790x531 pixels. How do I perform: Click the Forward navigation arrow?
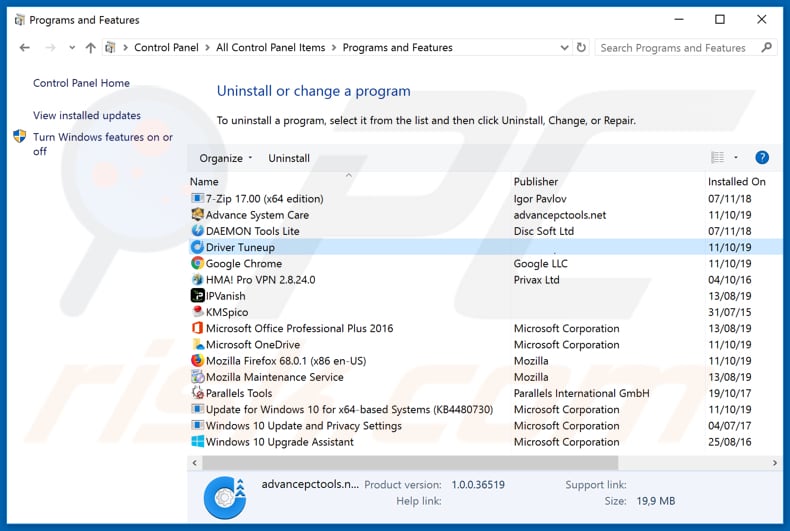(50, 48)
